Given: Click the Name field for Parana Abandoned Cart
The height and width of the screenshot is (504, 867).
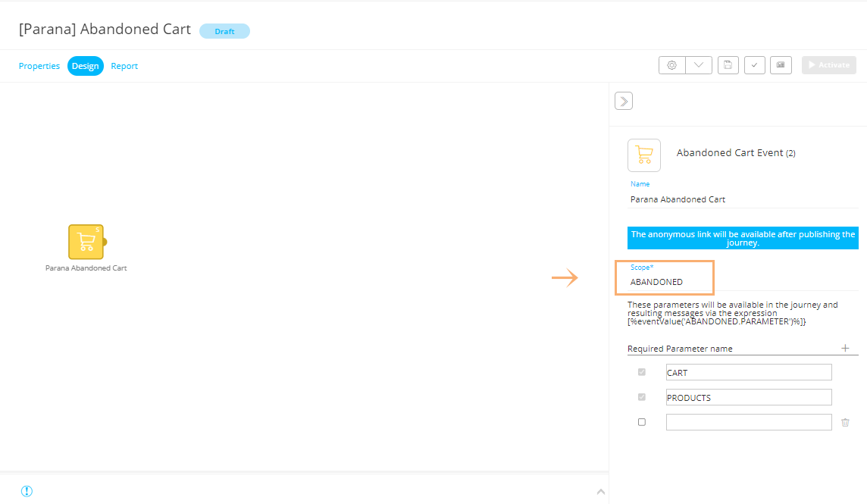Looking at the screenshot, I should [741, 199].
